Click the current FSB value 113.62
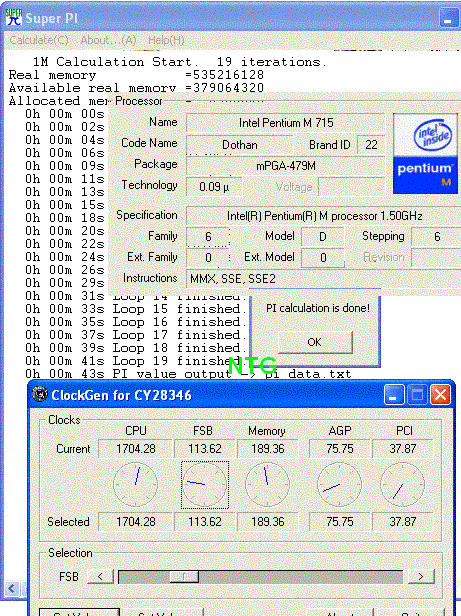The width and height of the screenshot is (461, 616). [205, 449]
